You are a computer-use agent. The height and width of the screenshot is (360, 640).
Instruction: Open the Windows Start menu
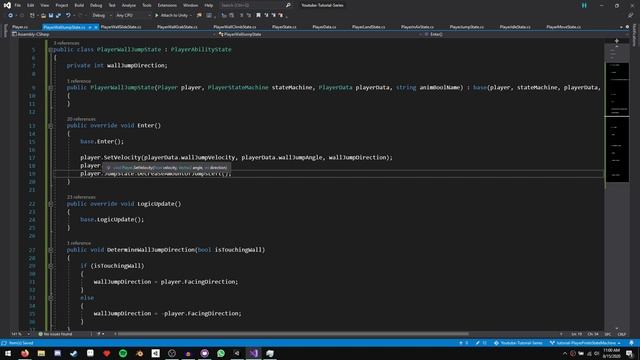(x=8, y=353)
